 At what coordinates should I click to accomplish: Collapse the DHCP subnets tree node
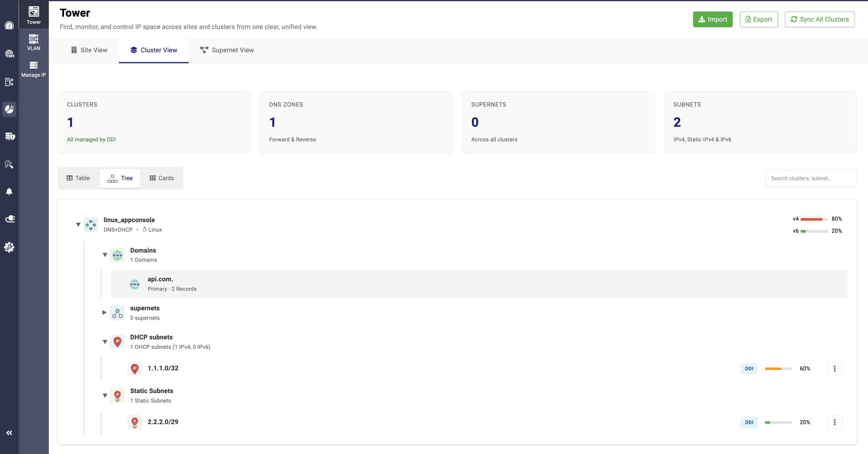tap(105, 342)
